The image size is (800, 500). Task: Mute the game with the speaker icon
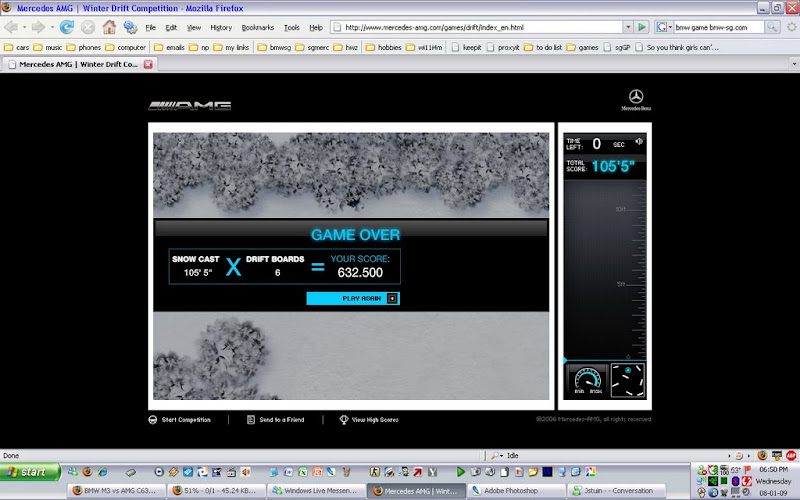point(639,142)
